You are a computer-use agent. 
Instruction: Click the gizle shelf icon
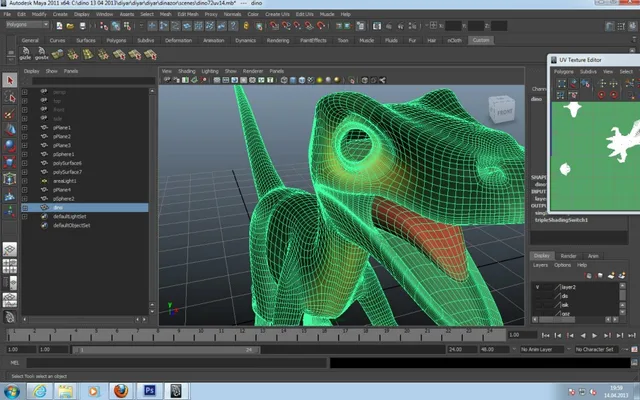(x=25, y=53)
